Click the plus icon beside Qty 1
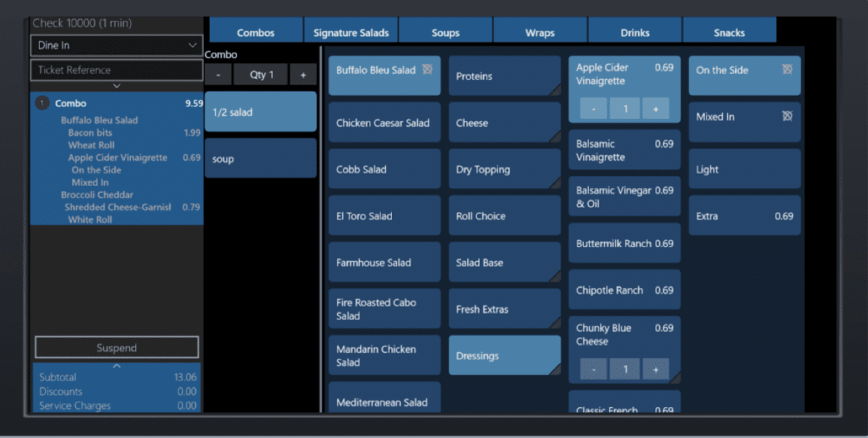Viewport: 868px width, 438px height. (x=303, y=75)
